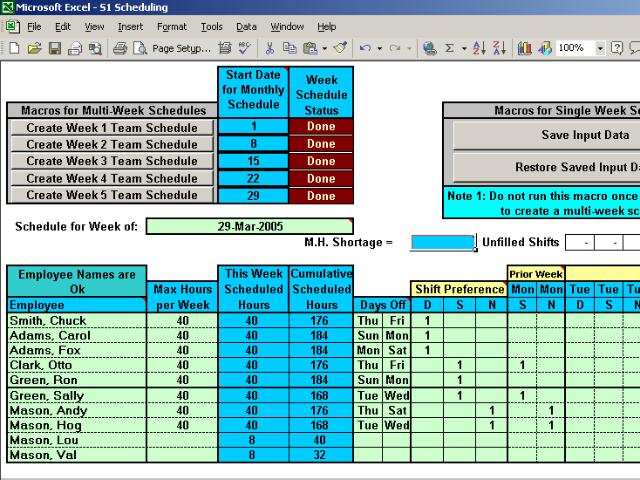640x480 pixels.
Task: Select the Employee column header cell
Action: (x=77, y=305)
